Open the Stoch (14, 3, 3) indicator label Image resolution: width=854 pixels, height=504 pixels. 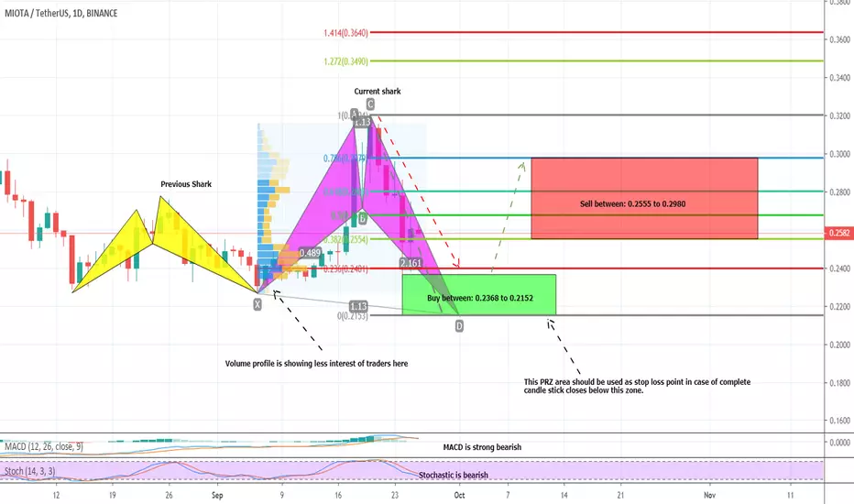(30, 471)
